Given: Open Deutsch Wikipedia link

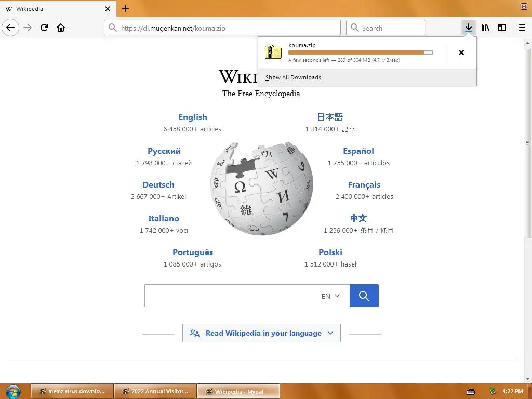Looking at the screenshot, I should pos(158,184).
